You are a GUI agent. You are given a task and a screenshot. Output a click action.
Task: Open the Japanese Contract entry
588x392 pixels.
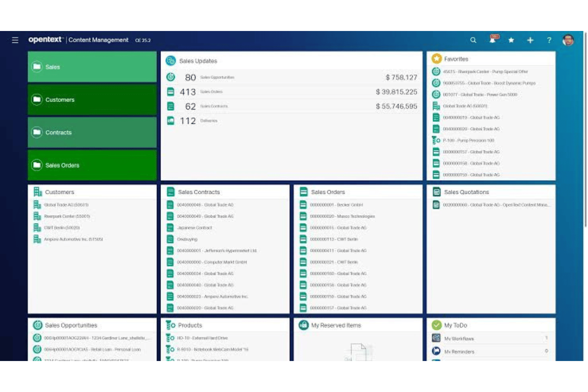pos(194,228)
